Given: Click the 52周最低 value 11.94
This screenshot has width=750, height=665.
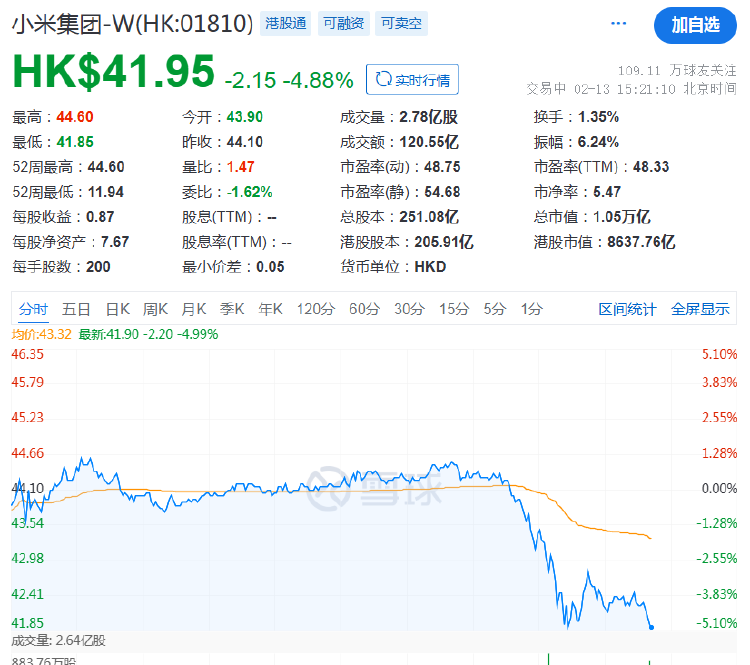Looking at the screenshot, I should [x=106, y=192].
